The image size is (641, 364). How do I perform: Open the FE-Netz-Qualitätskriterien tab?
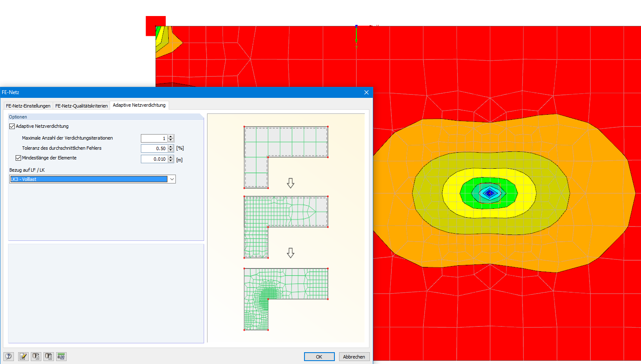click(x=81, y=105)
